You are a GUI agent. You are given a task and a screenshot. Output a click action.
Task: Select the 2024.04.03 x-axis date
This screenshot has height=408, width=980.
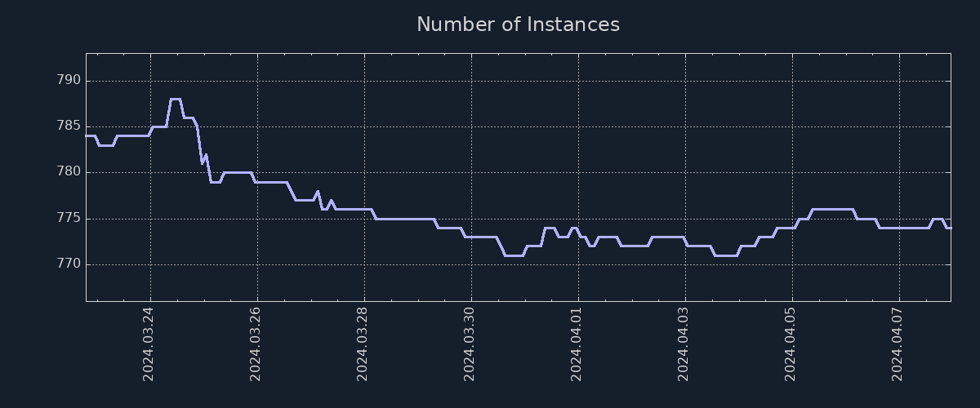684,344
